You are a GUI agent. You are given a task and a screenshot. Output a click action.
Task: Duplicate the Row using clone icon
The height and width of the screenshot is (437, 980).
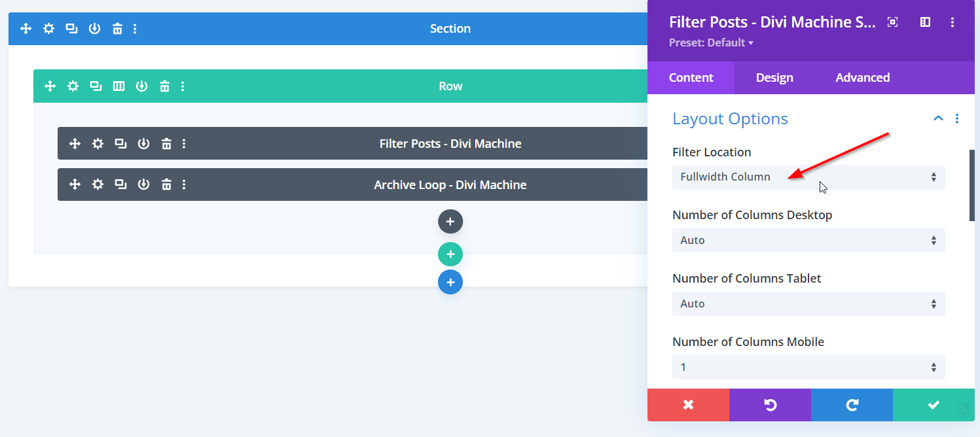96,86
